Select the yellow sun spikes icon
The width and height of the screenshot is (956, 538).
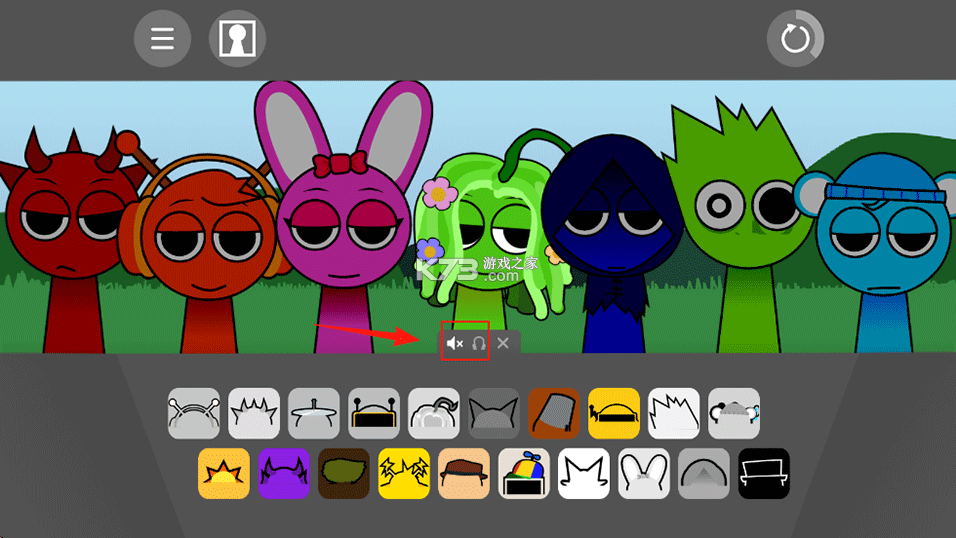pyautogui.click(x=224, y=474)
